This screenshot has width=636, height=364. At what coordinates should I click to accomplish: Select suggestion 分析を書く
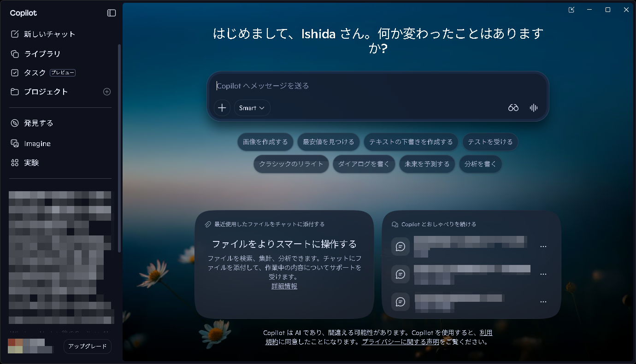[x=480, y=164]
